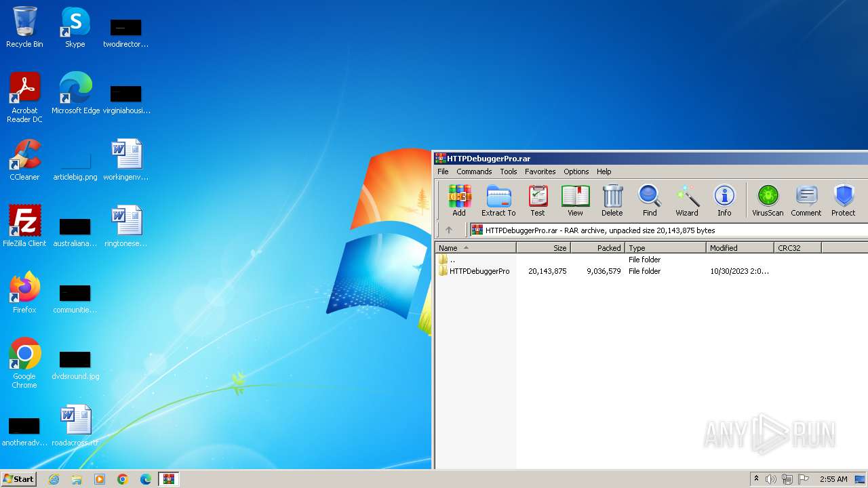Select the Acrobat Reader DC shortcut

(x=24, y=98)
